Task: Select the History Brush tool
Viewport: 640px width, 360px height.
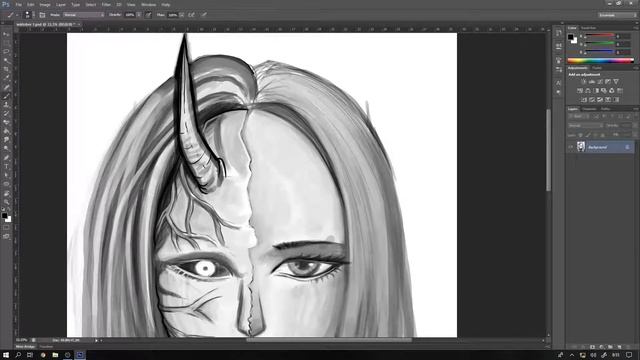Action: (6, 113)
